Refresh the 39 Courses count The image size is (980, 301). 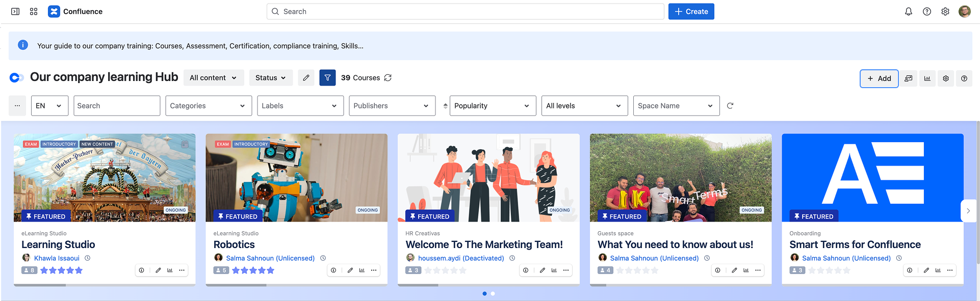point(388,78)
